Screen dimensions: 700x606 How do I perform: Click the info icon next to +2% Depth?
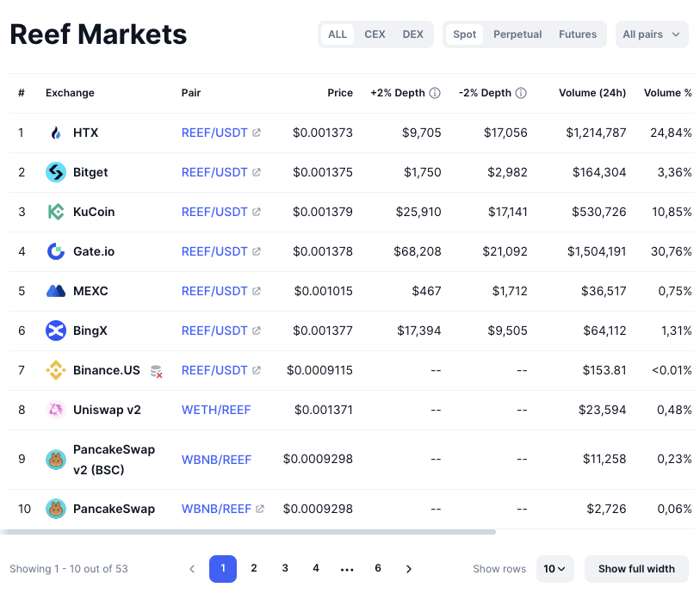[435, 93]
